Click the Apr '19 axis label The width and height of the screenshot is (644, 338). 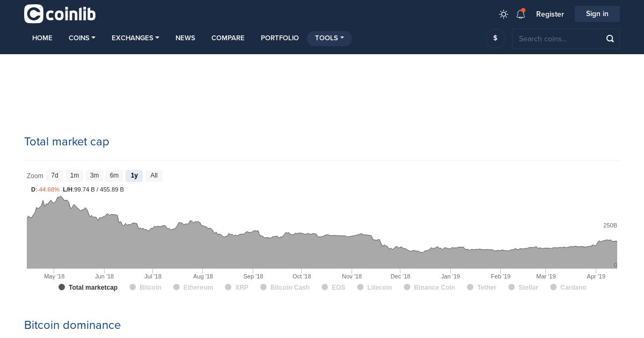pyautogui.click(x=596, y=276)
